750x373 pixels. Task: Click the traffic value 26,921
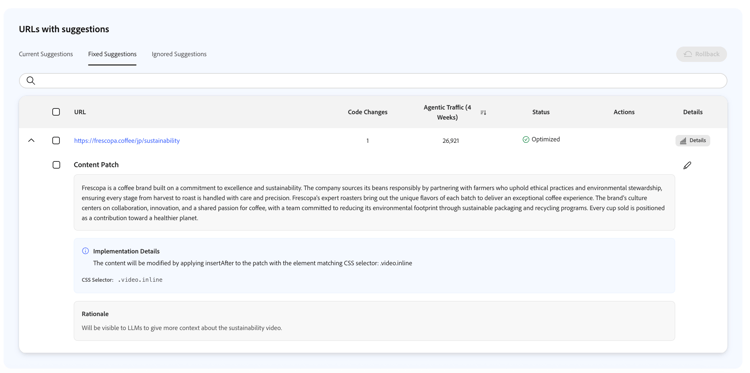coord(451,141)
